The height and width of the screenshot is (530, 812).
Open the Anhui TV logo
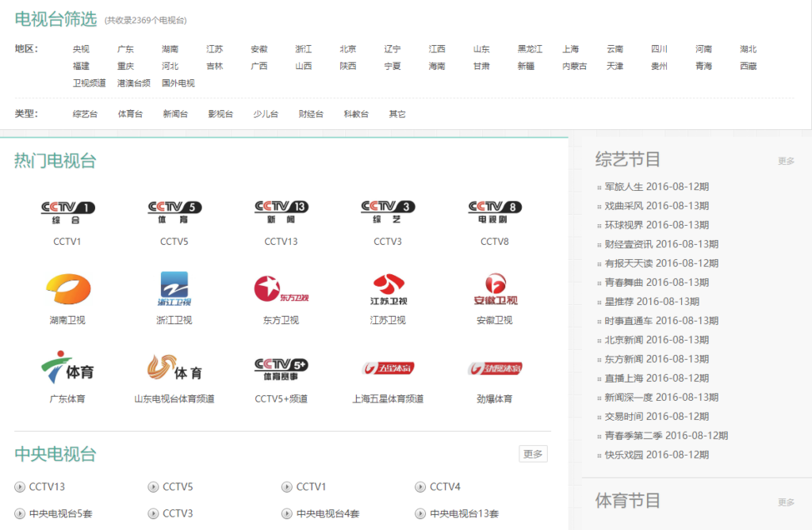tap(495, 290)
